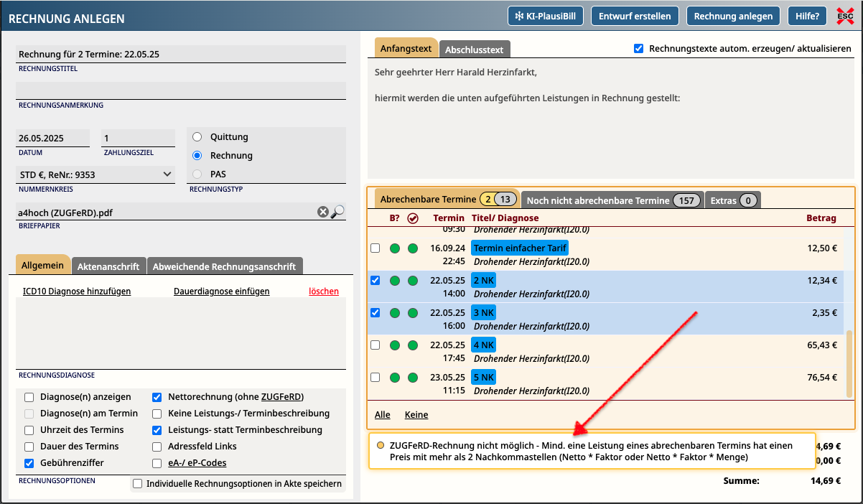This screenshot has height=504, width=863.
Task: Switch to the Allgemein tab
Action: coord(42,265)
